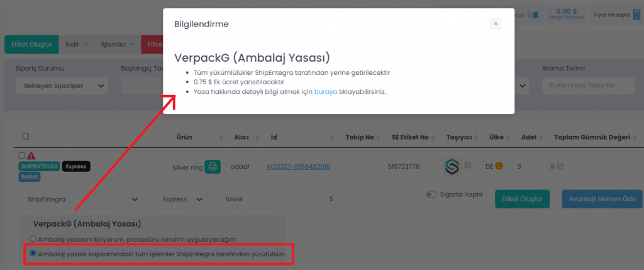Open the guide book icon button
The height and width of the screenshot is (270, 644).
coord(533,15)
